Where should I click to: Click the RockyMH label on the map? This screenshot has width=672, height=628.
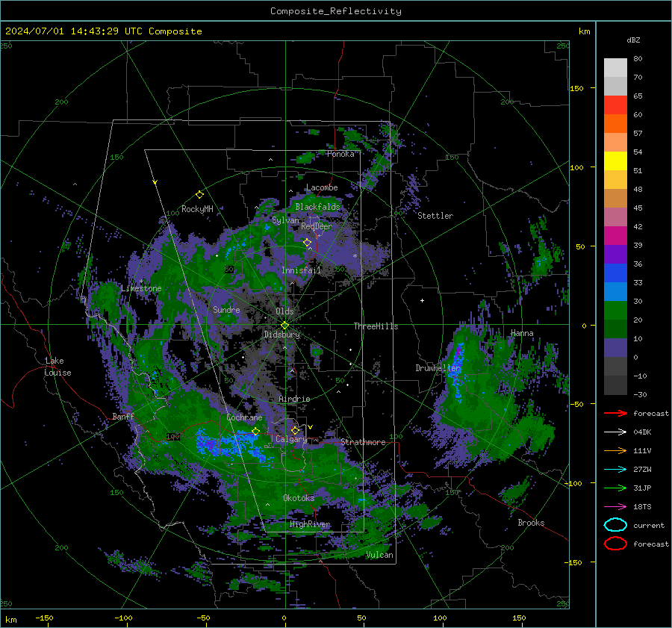(197, 209)
